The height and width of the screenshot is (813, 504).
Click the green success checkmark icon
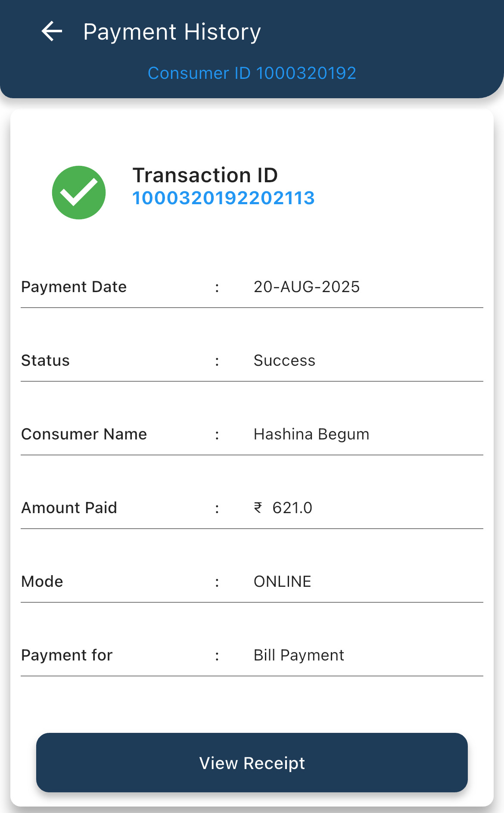coord(79,193)
